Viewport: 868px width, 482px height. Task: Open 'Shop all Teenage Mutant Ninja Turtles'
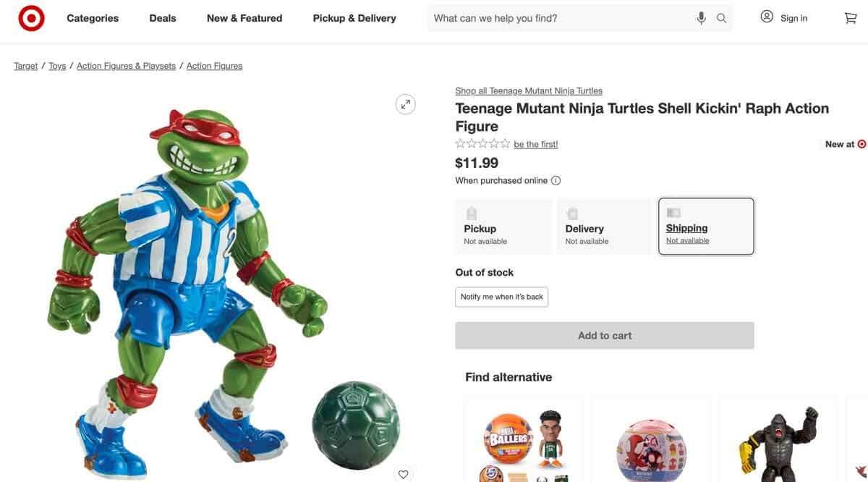(x=528, y=90)
